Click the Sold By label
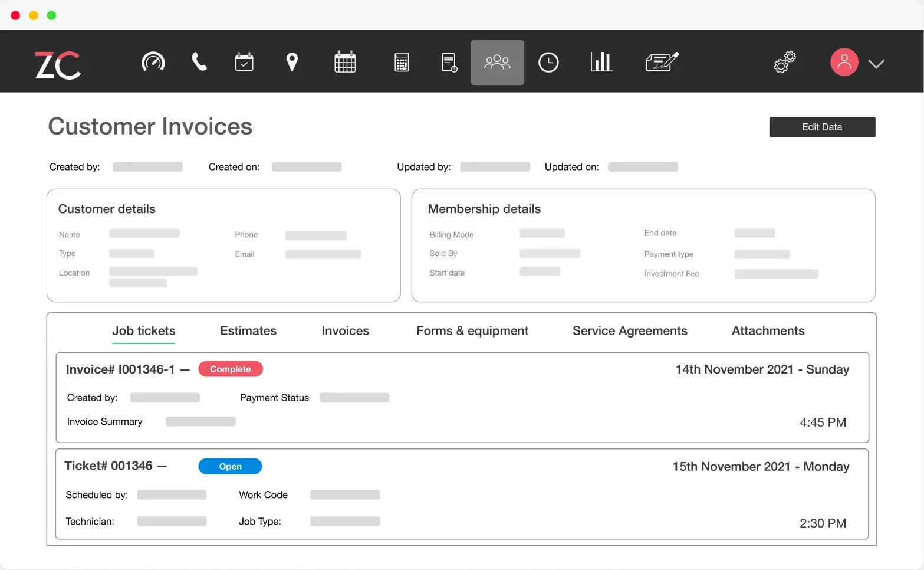The width and height of the screenshot is (924, 570). pos(443,253)
